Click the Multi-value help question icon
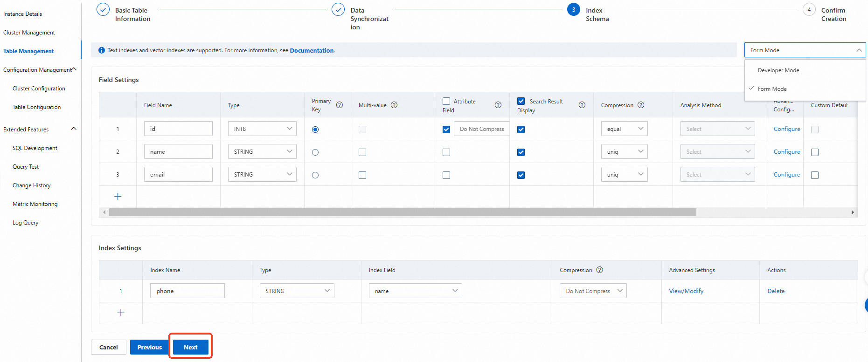Viewport: 868px width, 362px height. tap(394, 105)
